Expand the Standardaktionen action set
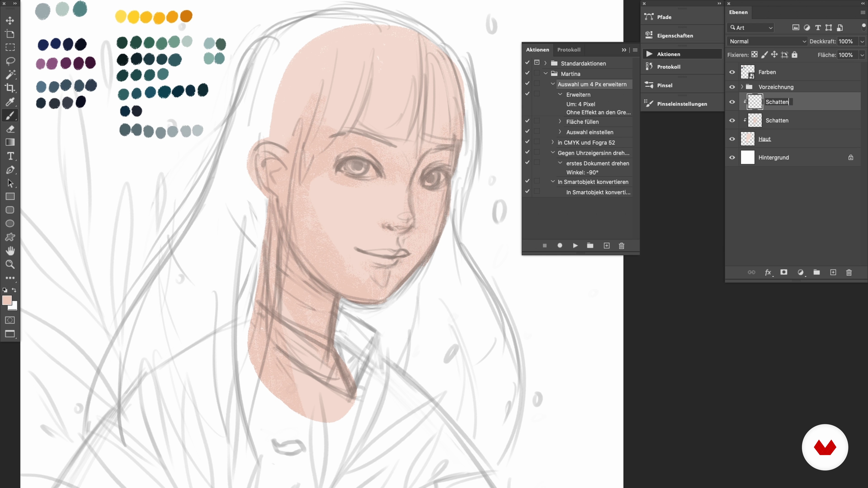 (x=545, y=63)
